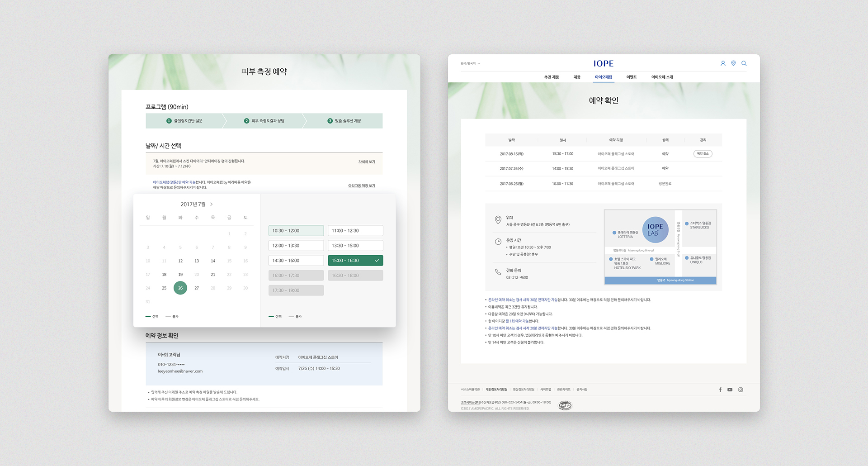Select the 12:00 - 13:30 time slot
The width and height of the screenshot is (868, 466).
296,246
